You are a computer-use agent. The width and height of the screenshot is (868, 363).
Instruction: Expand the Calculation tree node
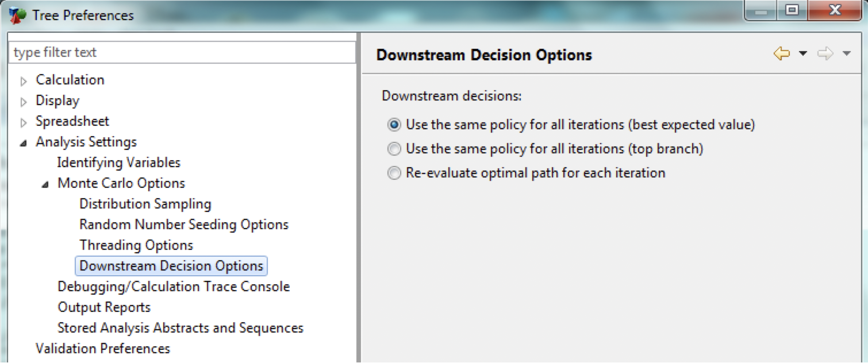[24, 82]
